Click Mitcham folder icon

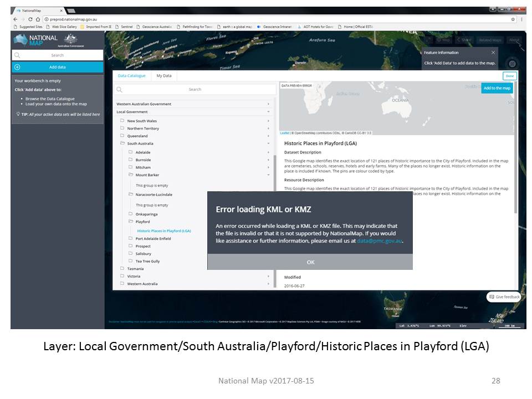(x=131, y=167)
